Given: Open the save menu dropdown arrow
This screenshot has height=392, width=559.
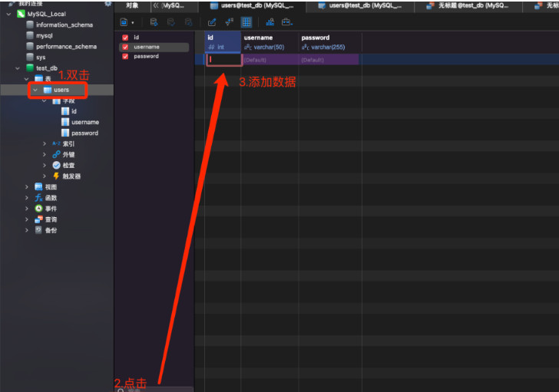Looking at the screenshot, I should [x=133, y=23].
